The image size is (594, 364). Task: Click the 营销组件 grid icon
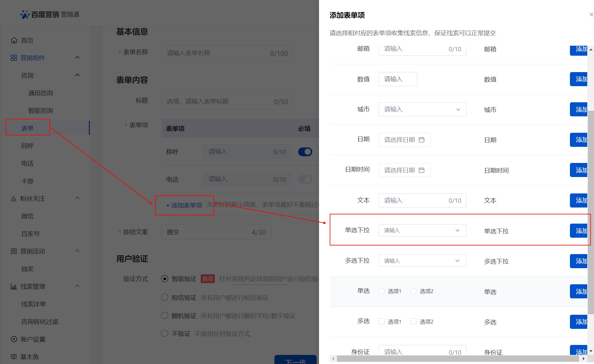[14, 58]
